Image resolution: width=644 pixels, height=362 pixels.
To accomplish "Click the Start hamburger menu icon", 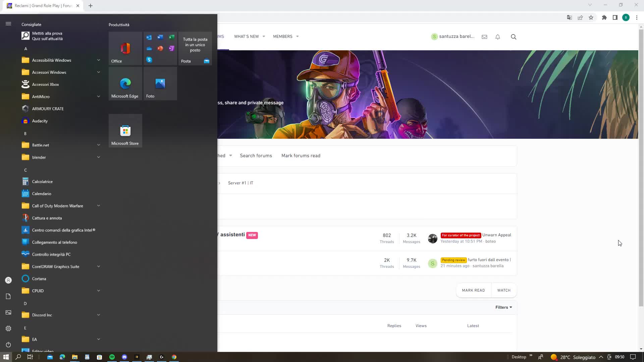I will click(x=8, y=24).
